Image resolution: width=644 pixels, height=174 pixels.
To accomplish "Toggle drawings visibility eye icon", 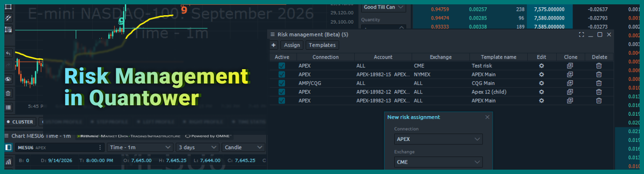I will click(8, 79).
